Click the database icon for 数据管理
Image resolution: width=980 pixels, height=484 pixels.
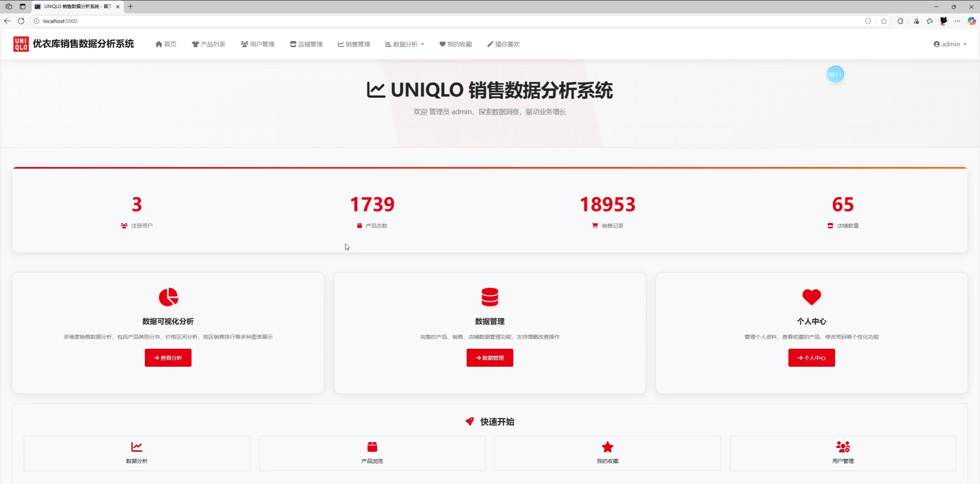tap(490, 297)
